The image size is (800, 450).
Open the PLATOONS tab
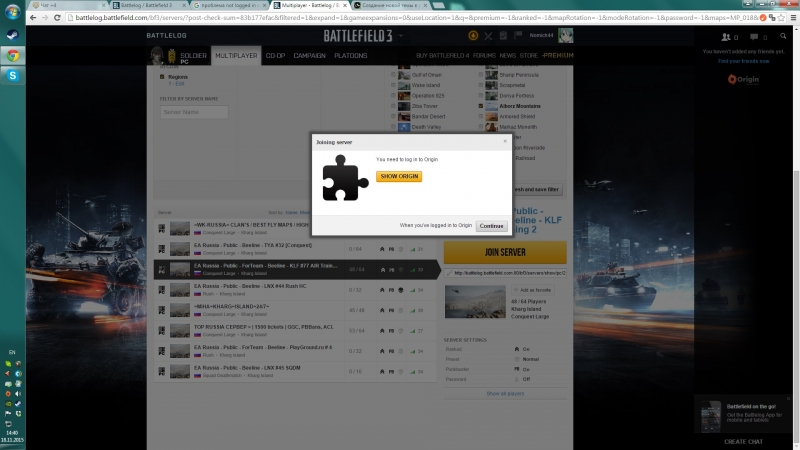tap(351, 56)
